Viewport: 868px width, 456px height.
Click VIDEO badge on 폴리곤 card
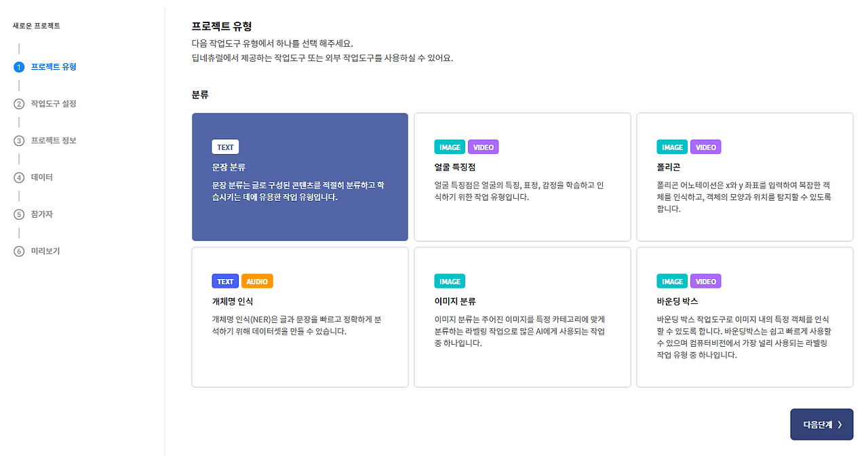(x=705, y=147)
